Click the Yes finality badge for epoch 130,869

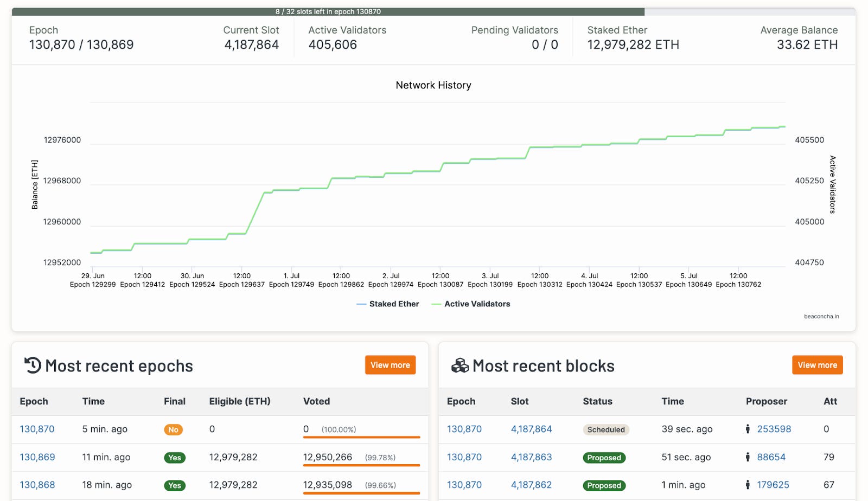pyautogui.click(x=175, y=458)
